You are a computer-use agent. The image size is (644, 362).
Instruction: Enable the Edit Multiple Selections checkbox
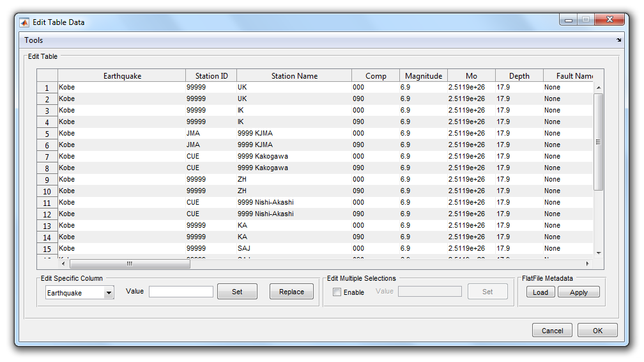(x=337, y=292)
